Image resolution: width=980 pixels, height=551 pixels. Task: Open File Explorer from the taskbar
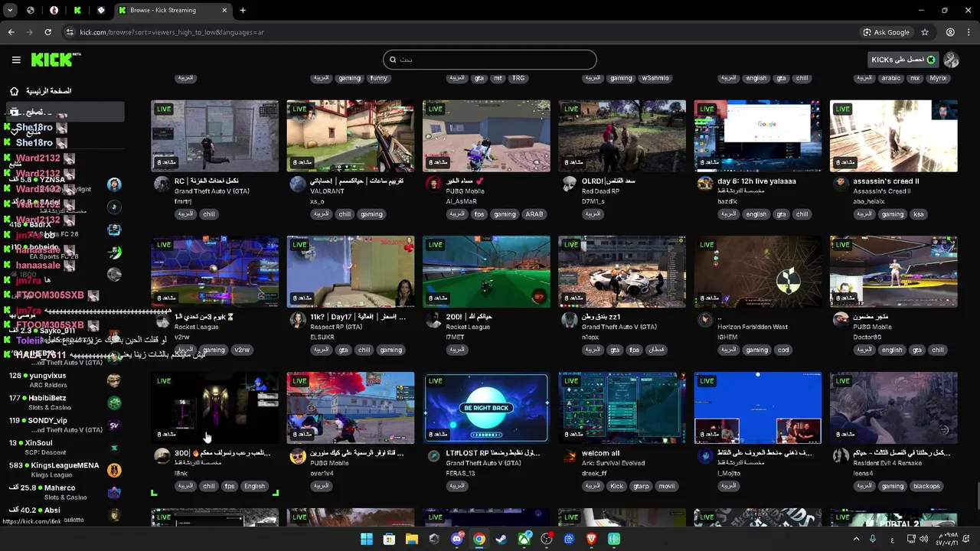tap(411, 539)
